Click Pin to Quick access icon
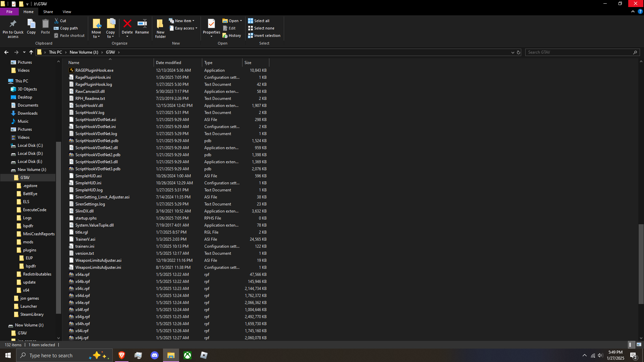This screenshot has height=362, width=644. click(13, 28)
